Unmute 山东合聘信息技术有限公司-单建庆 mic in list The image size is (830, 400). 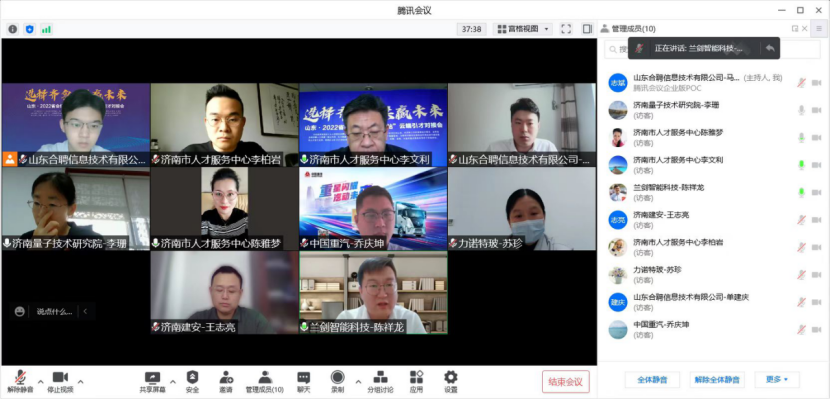[x=801, y=302]
